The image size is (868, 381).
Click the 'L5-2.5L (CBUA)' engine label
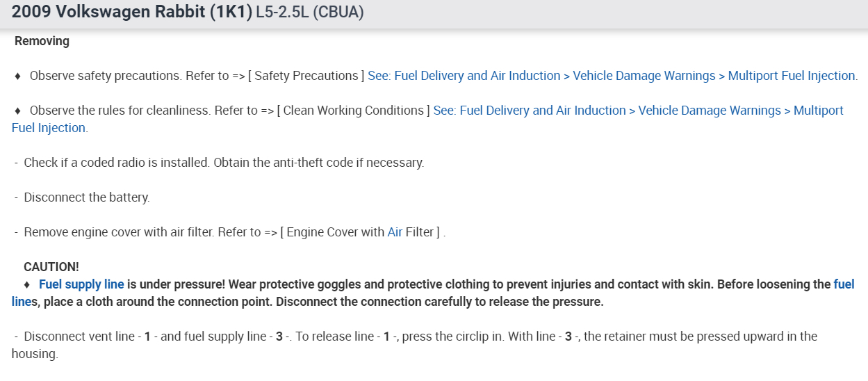pyautogui.click(x=310, y=13)
